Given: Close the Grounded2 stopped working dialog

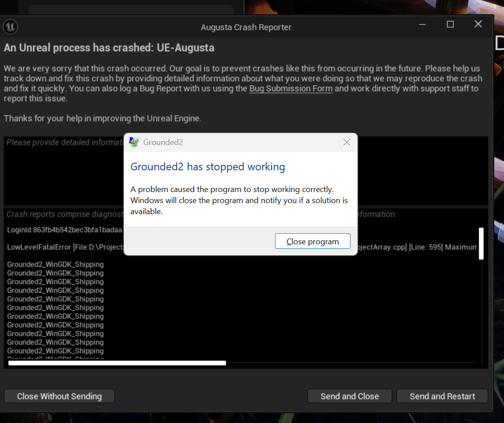Looking at the screenshot, I should pyautogui.click(x=346, y=142).
